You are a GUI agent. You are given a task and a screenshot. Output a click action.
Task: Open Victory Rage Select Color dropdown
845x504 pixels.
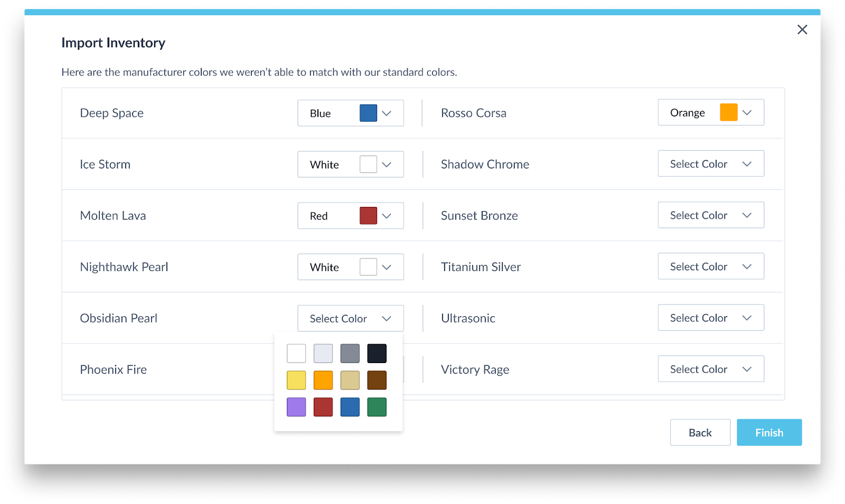tap(711, 368)
